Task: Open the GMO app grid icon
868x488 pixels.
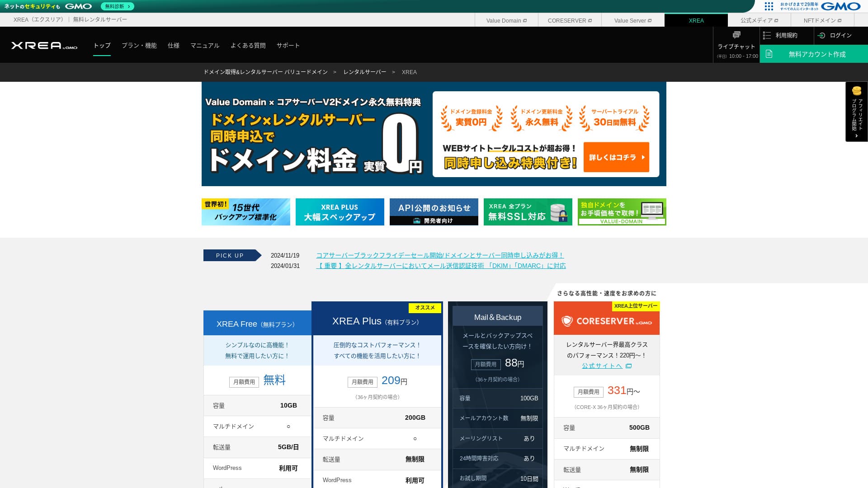Action: click(x=769, y=6)
